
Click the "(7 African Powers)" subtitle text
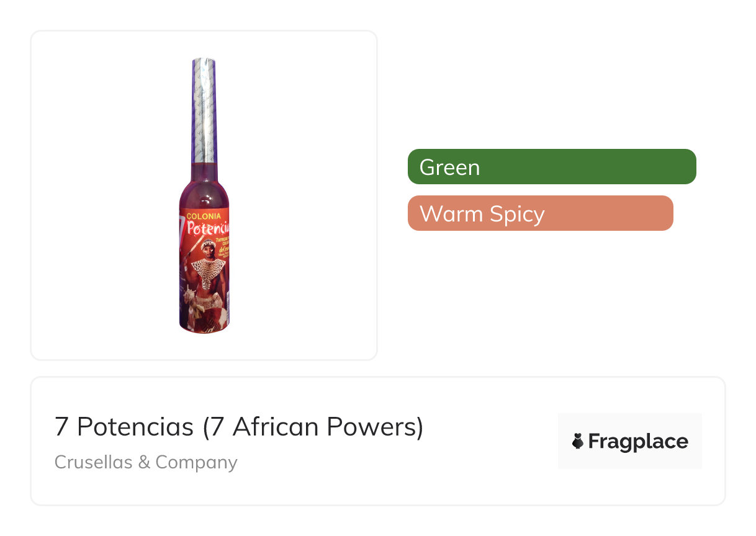pos(313,427)
